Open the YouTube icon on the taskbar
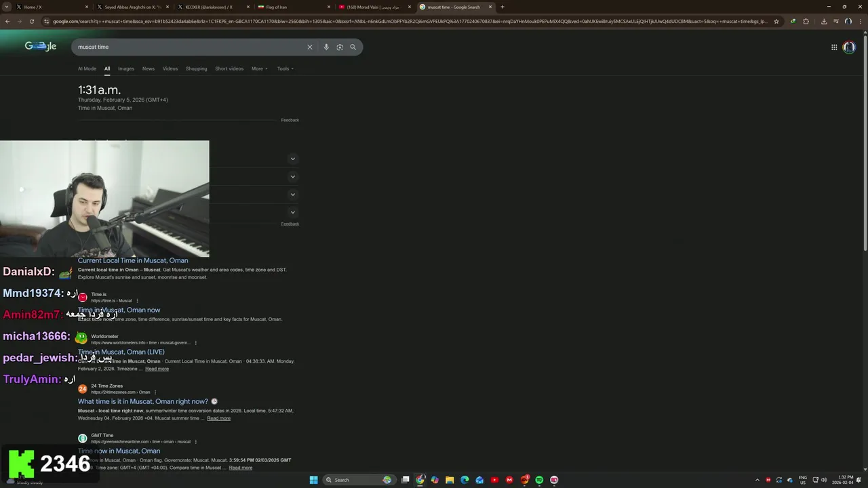868x488 pixels. pyautogui.click(x=494, y=480)
